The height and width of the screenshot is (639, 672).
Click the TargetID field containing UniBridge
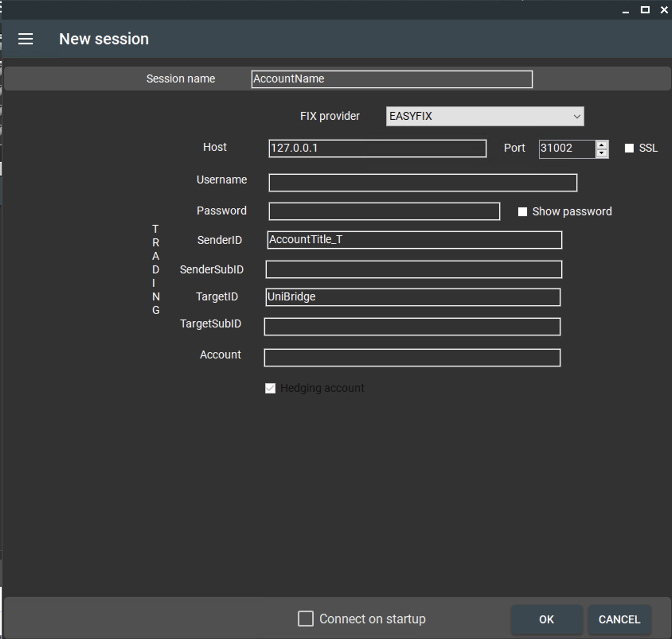point(412,297)
